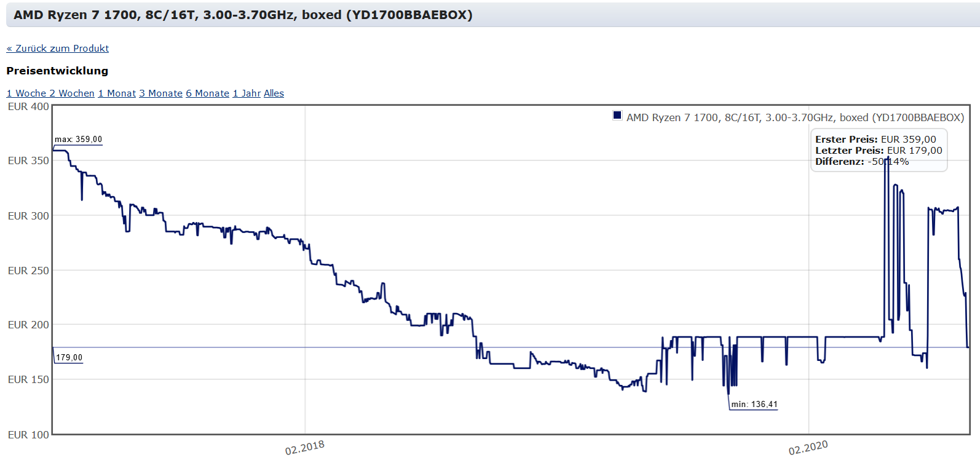Click the 'Erster Preis: EUR 359,00' text
This screenshot has width=980, height=463.
[875, 140]
